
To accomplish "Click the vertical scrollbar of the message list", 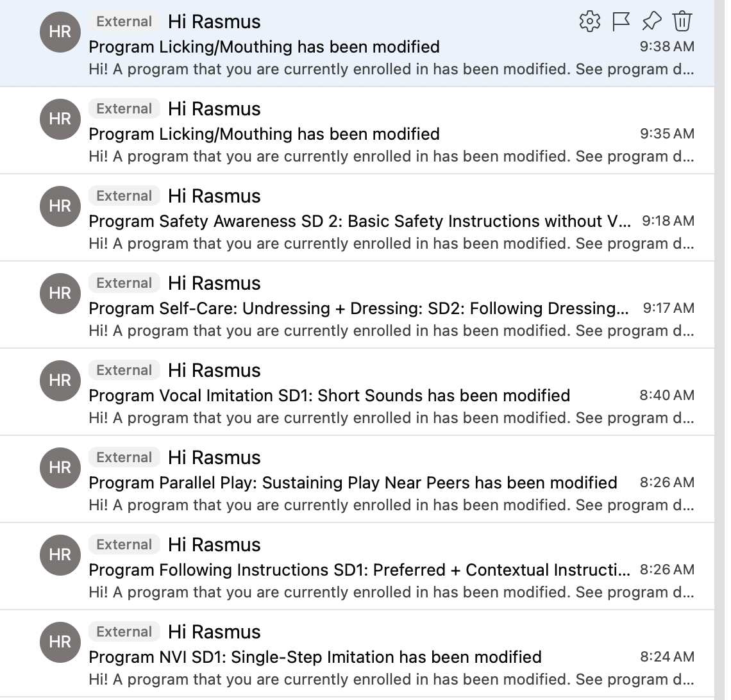I will [x=720, y=349].
